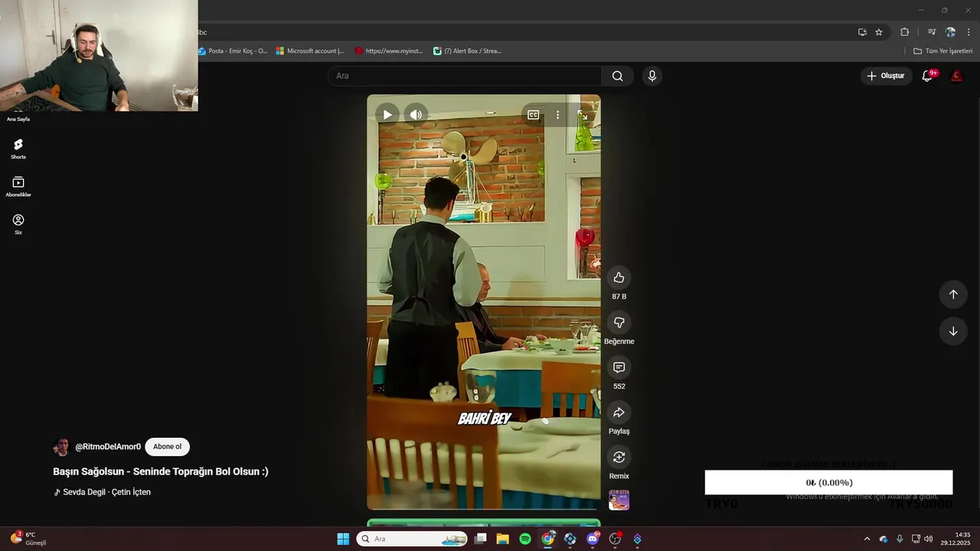The image size is (980, 551).
Task: Open the Posta - Emir Koç bookmark
Action: [x=233, y=51]
